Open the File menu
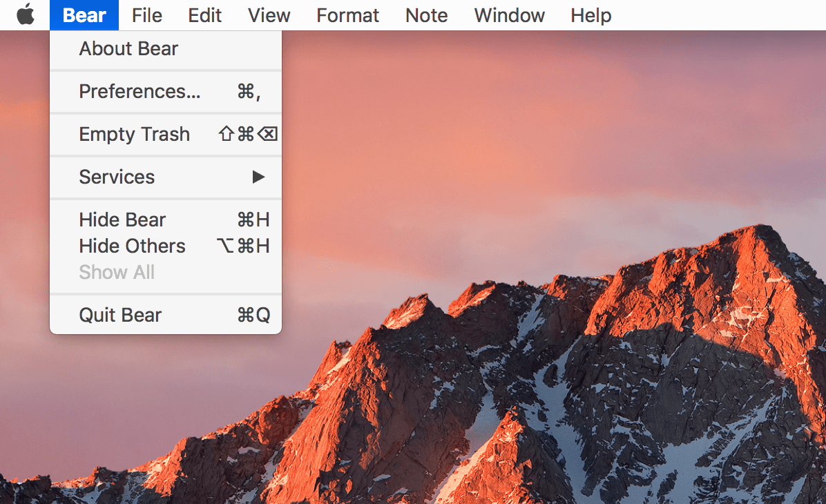The image size is (826, 504). [x=146, y=15]
